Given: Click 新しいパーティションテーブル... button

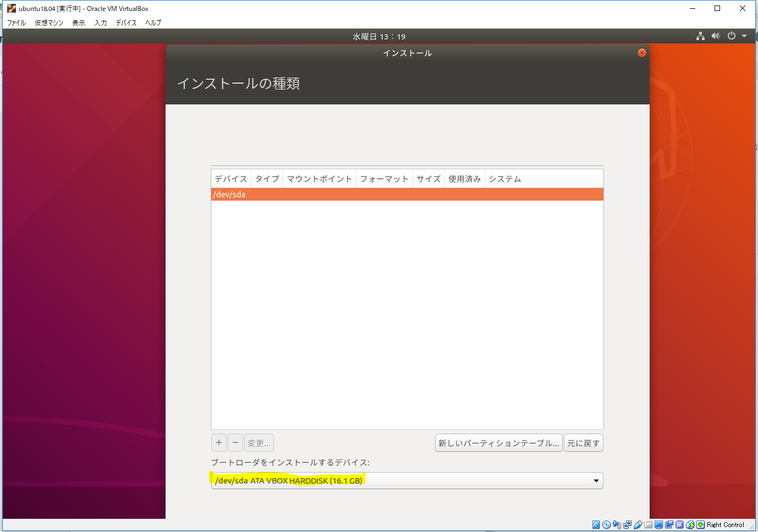Looking at the screenshot, I should point(499,443).
